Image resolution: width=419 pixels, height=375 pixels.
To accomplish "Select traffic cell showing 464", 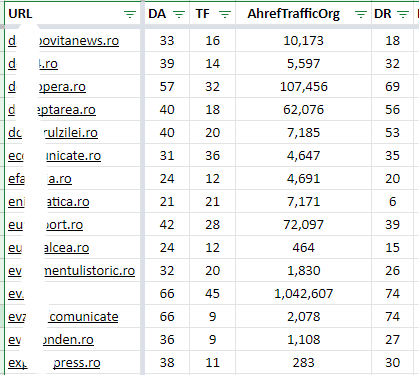I will click(x=303, y=248).
